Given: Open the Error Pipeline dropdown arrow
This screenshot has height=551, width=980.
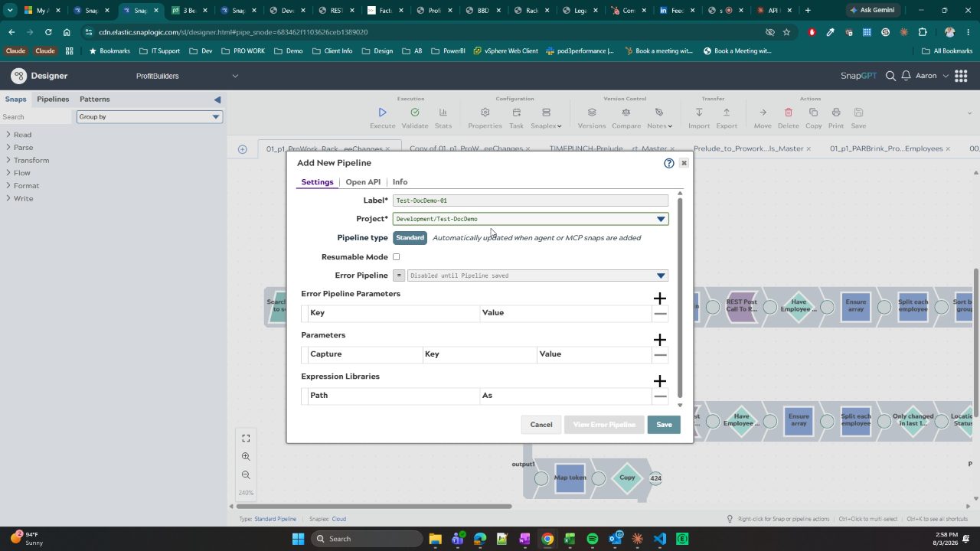Looking at the screenshot, I should click(x=661, y=275).
